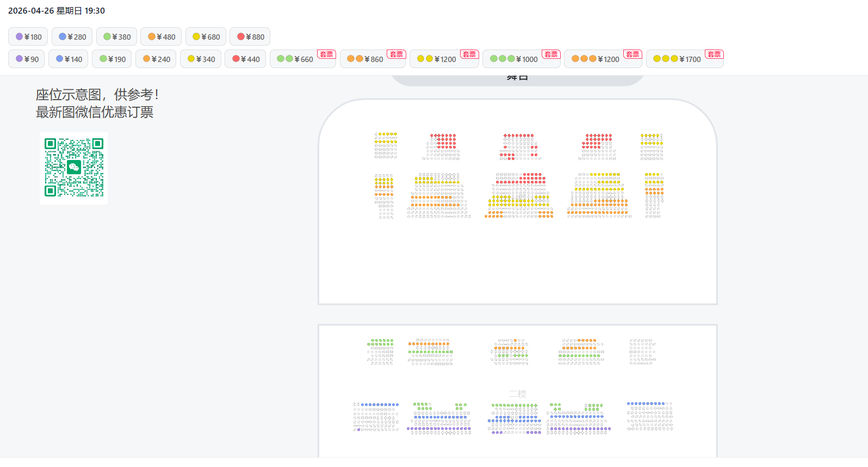This screenshot has height=467, width=868.
Task: Filter seats by yellow ¥680 price
Action: tap(206, 37)
